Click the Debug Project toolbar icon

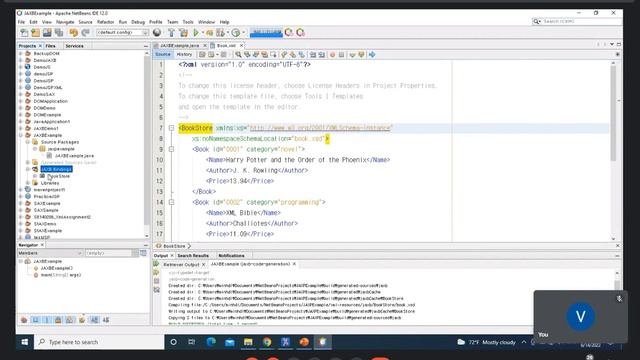click(210, 33)
